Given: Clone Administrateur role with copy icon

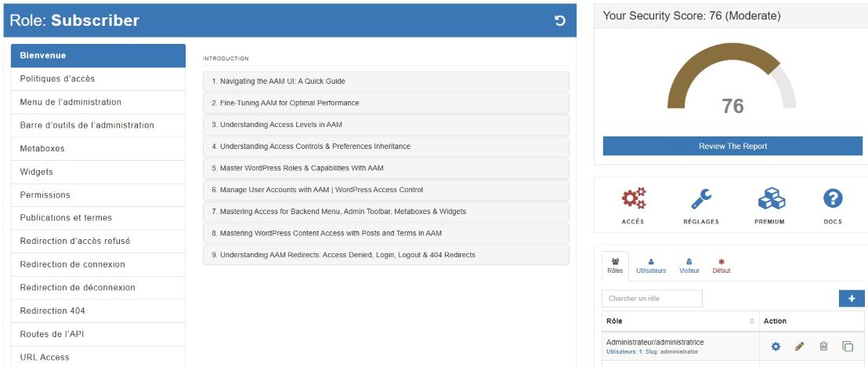Looking at the screenshot, I should 848,346.
